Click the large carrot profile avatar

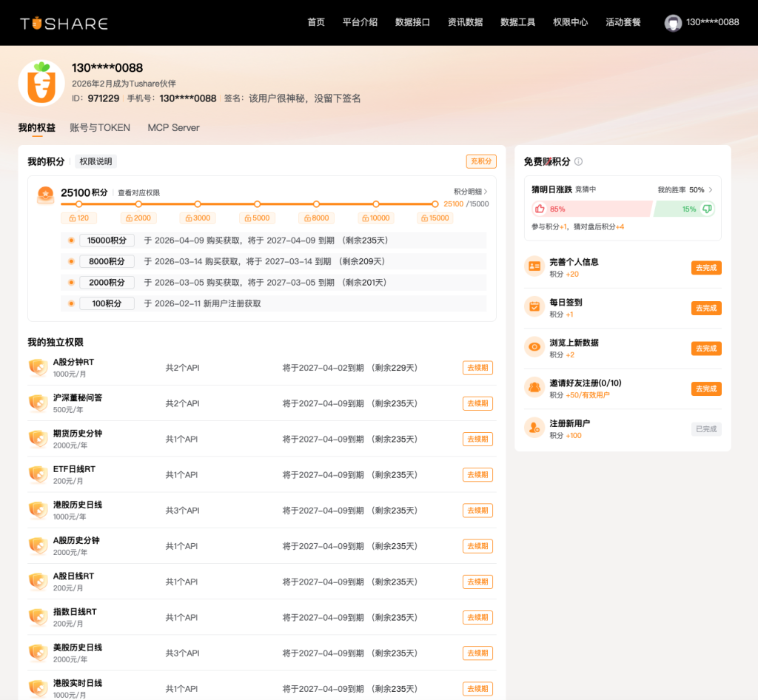[x=41, y=83]
